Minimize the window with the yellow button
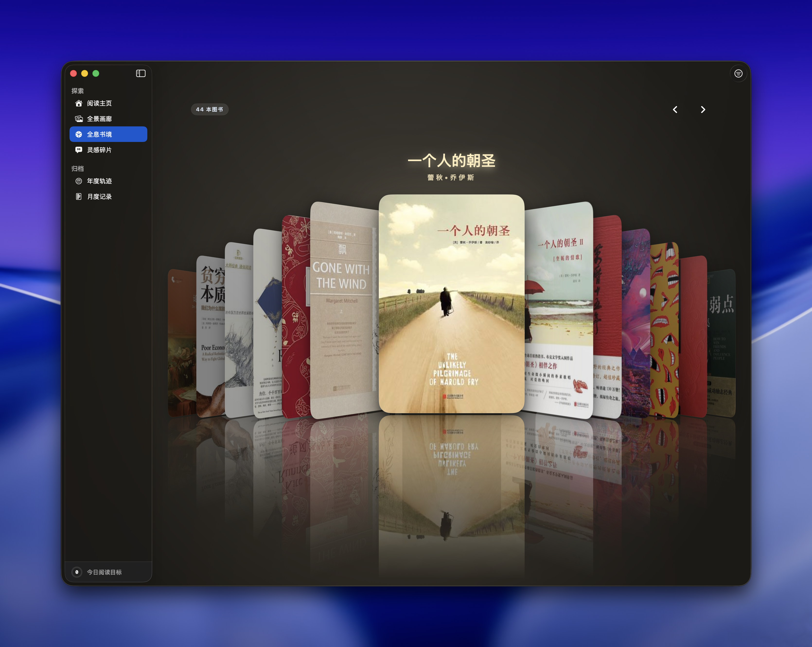This screenshot has height=647, width=812. pos(85,73)
